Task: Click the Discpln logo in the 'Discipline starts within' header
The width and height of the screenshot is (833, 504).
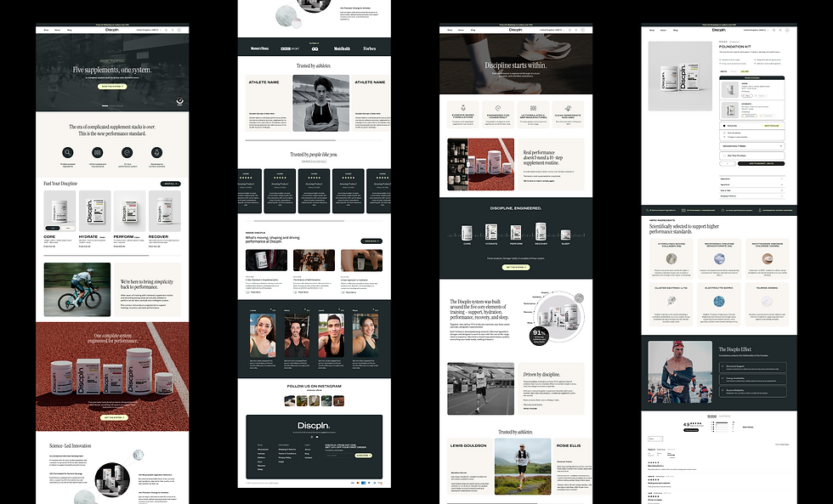Action: [x=515, y=30]
